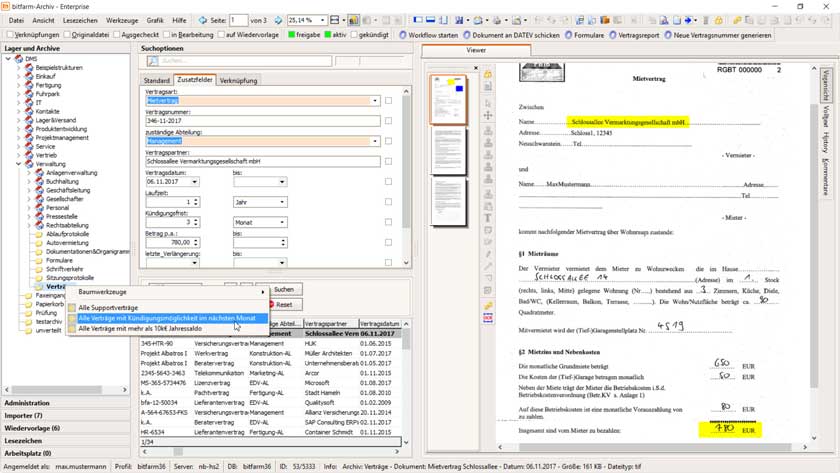Open the zoom percentage dropdown
This screenshot has height=473, width=840.
pos(322,20)
